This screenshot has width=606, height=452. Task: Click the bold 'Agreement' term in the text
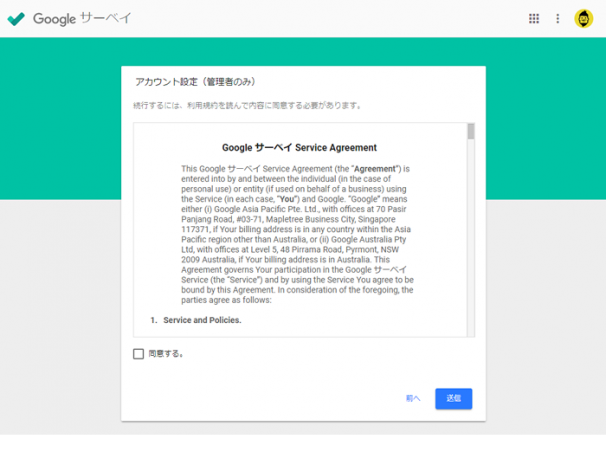(x=375, y=169)
